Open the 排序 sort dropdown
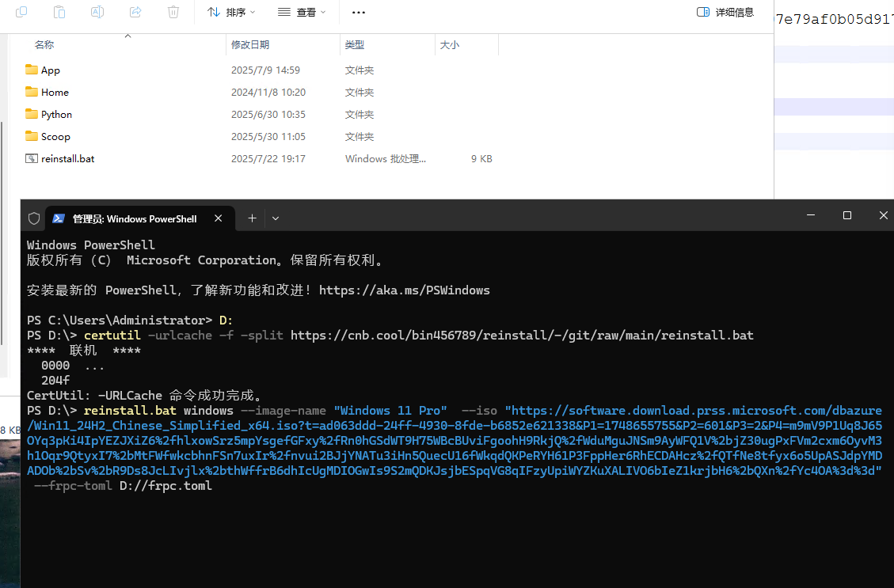The image size is (894, 588). [231, 12]
